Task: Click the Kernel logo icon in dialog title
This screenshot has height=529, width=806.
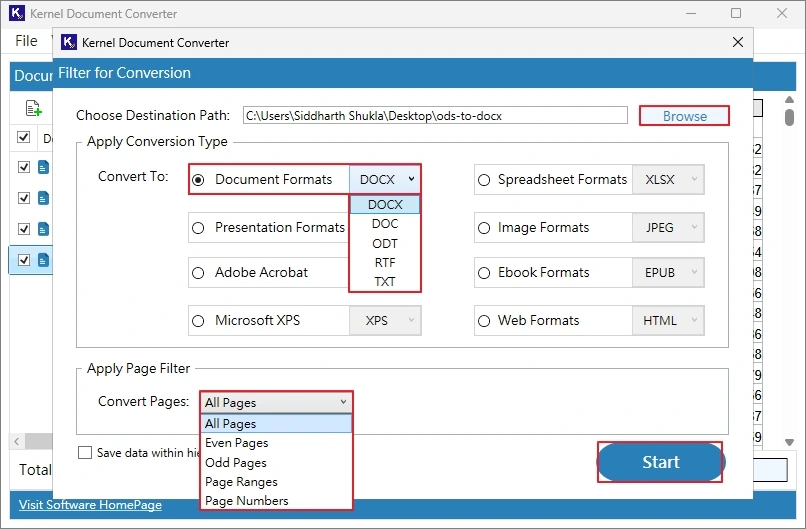Action: pyautogui.click(x=69, y=42)
